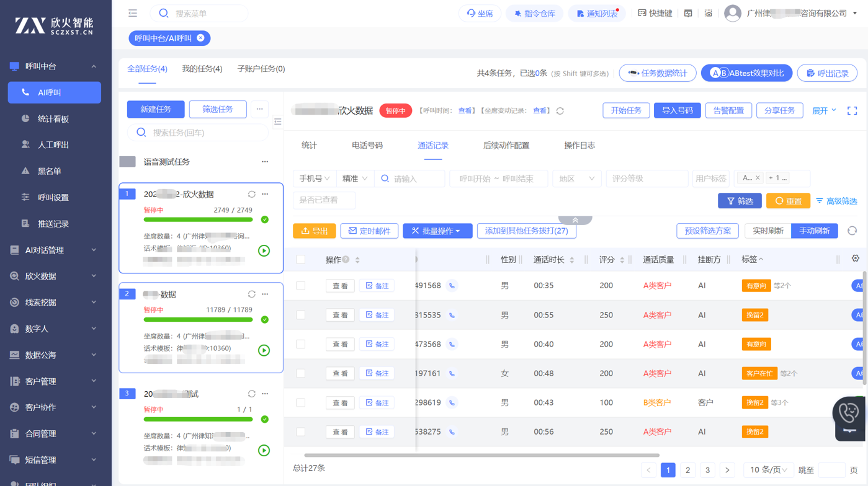This screenshot has width=868, height=486.
Task: Switch to 实时刷新 refresh mode
Action: [x=767, y=231]
